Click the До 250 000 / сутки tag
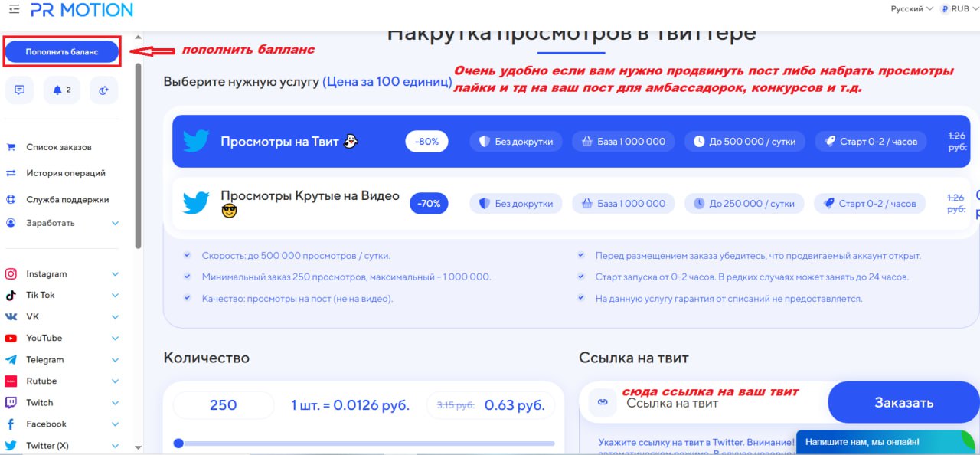980x455 pixels. click(744, 204)
